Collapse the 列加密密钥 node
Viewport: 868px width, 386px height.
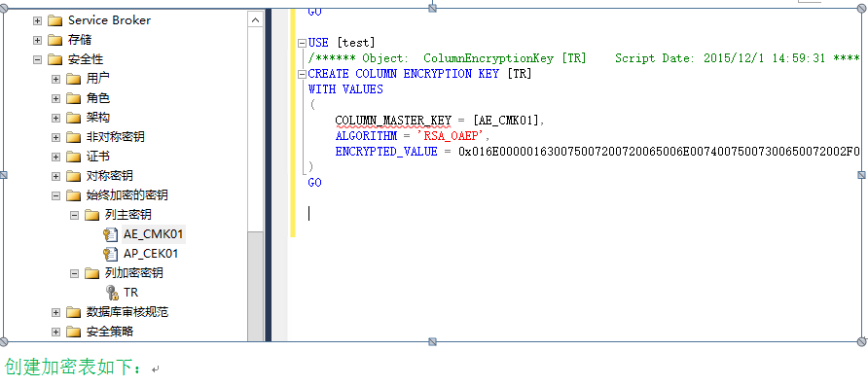[x=74, y=273]
